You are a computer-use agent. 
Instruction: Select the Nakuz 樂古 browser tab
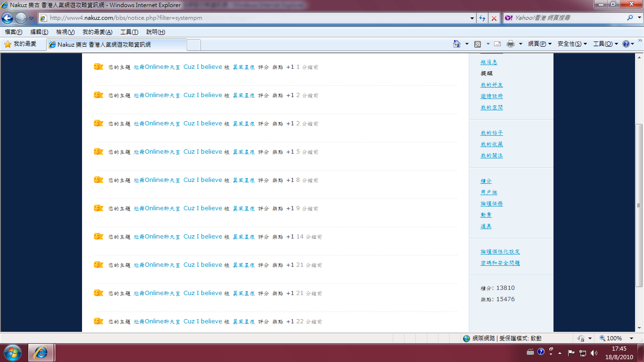pos(116,45)
